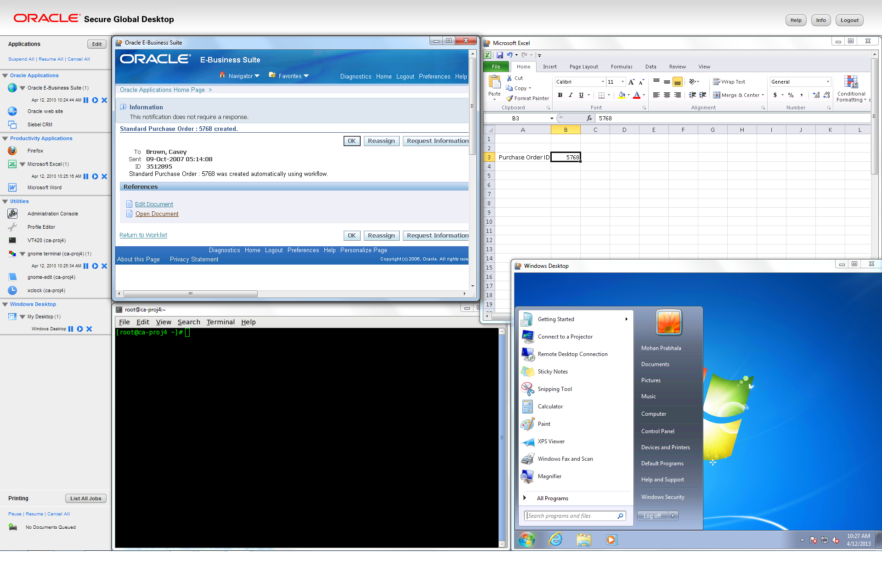Collapse the Utilities section in sidebar
Screen dimensions: 882x588
pyautogui.click(x=5, y=201)
